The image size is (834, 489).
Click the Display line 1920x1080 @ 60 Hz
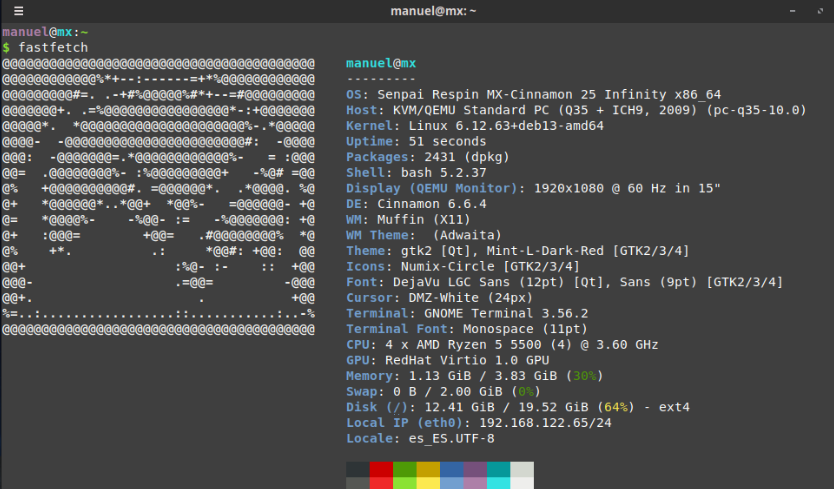[533, 188]
